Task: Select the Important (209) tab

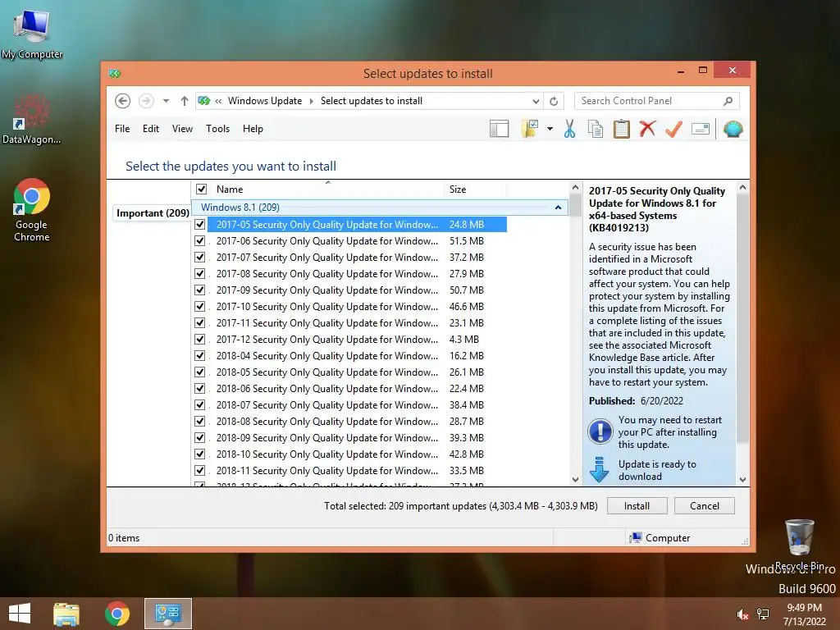Action: click(153, 213)
